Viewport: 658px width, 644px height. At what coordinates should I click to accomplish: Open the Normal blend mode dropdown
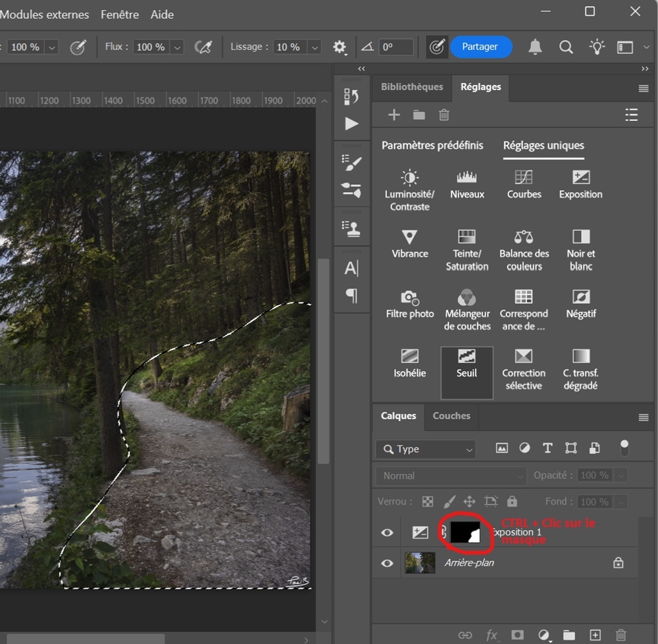(x=451, y=476)
